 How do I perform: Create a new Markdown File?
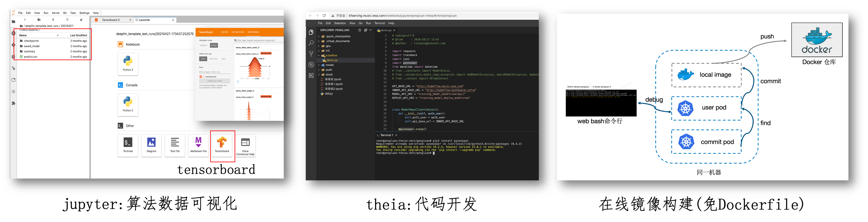tap(198, 145)
